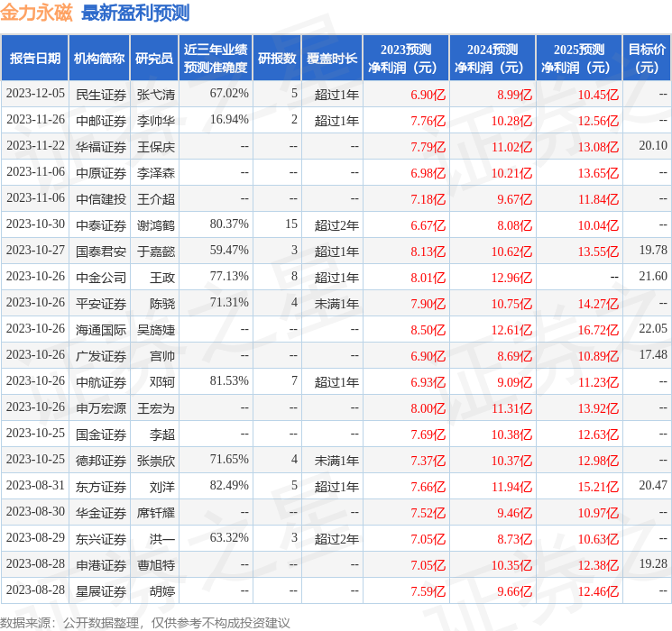This screenshot has width=672, height=631.
Task: Click the 7.18亿 forecast for 中信建投
Action: pyautogui.click(x=428, y=199)
